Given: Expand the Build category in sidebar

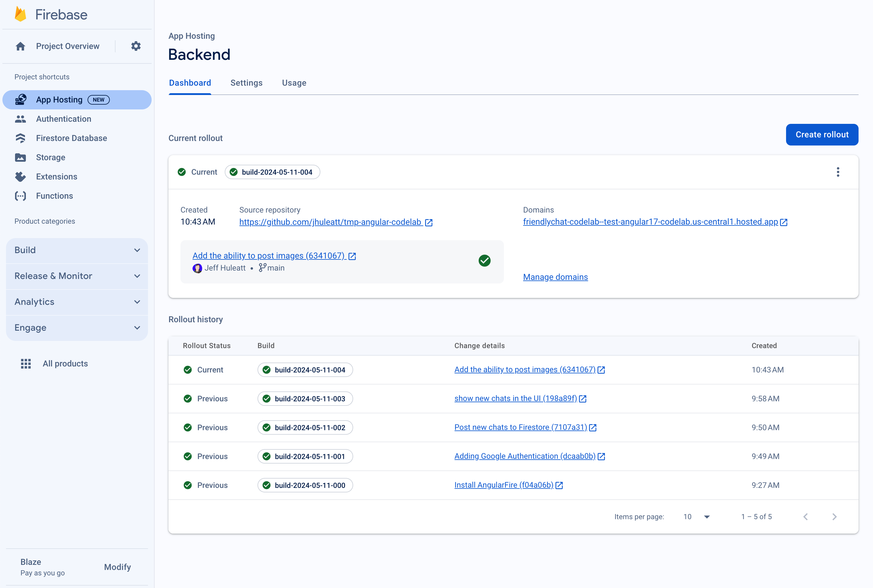Looking at the screenshot, I should 76,250.
